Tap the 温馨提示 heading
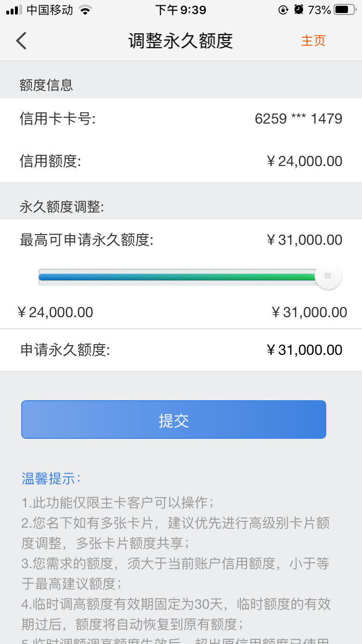The width and height of the screenshot is (362, 644). [x=51, y=479]
